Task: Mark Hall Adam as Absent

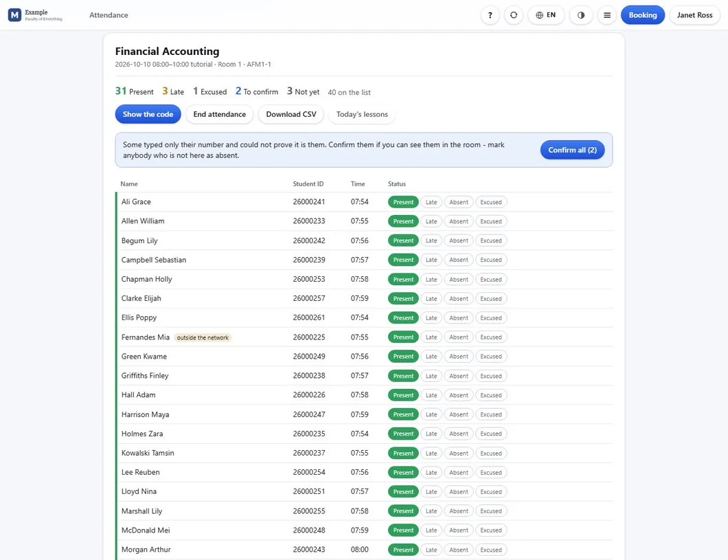Action: [459, 395]
